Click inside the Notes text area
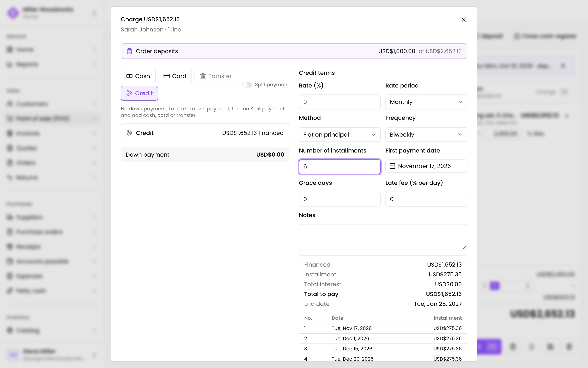588x368 pixels. pyautogui.click(x=383, y=237)
